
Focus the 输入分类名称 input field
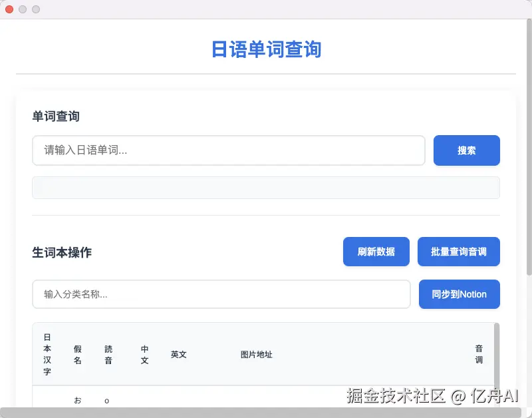(x=221, y=294)
